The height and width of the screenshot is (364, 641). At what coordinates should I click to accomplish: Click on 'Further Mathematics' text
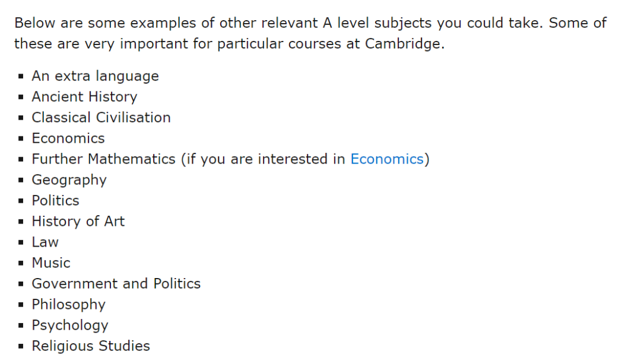coord(103,159)
